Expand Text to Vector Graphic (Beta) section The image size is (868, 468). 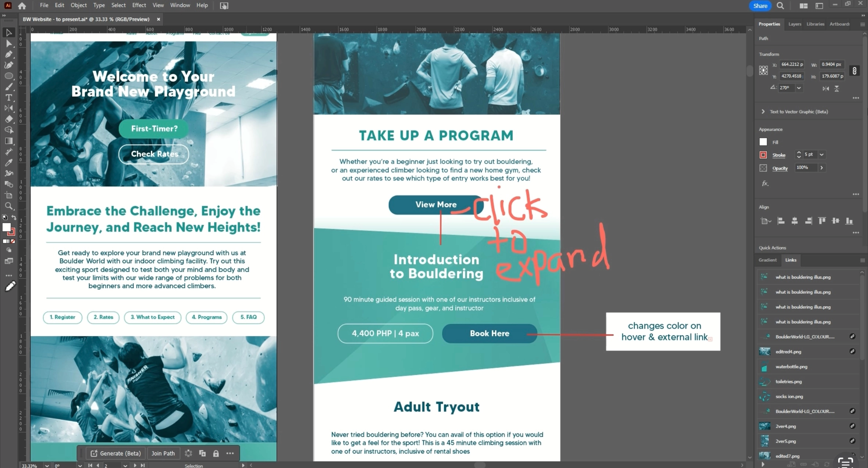[763, 111]
